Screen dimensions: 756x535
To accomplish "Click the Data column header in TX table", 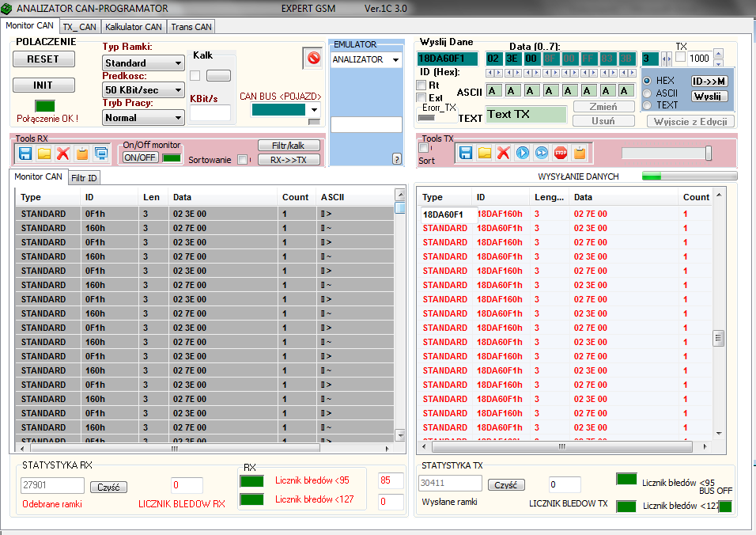I will click(x=623, y=197).
